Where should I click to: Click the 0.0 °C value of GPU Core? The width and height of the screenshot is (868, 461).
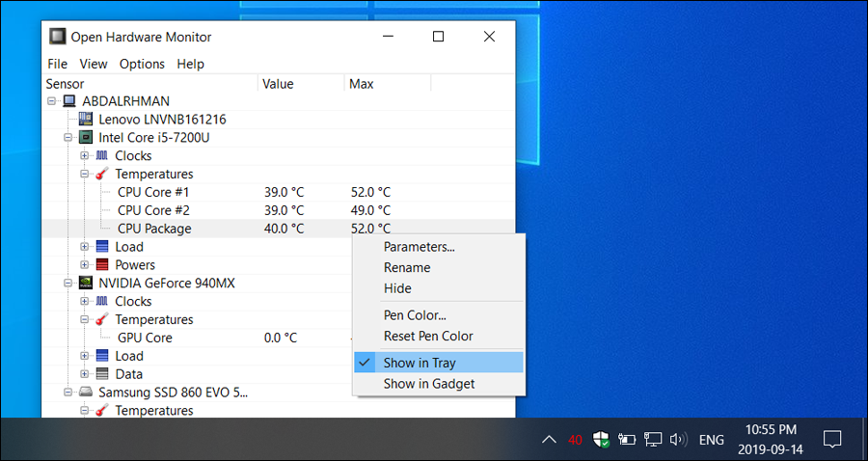tap(281, 338)
